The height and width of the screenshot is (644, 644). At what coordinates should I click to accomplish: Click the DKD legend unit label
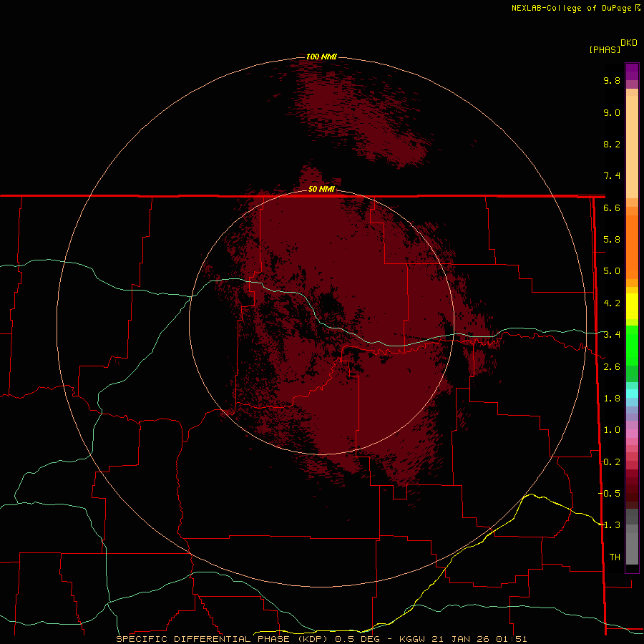tap(629, 43)
